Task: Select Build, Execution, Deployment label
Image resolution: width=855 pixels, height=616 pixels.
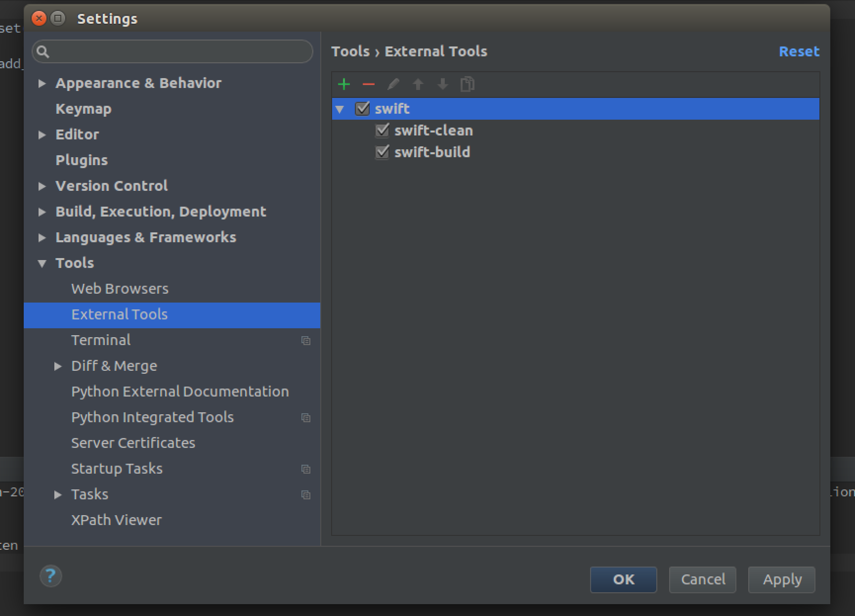Action: 161,212
